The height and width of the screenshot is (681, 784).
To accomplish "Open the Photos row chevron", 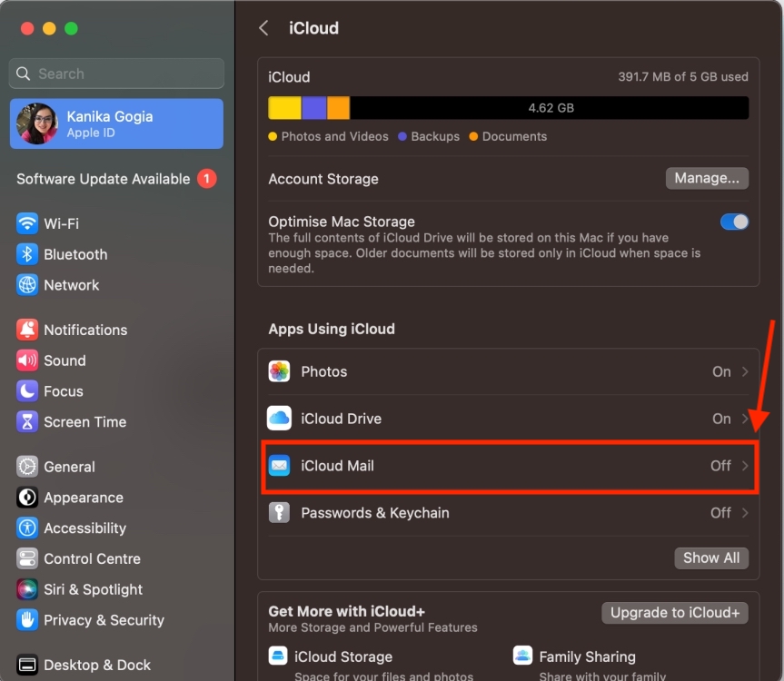I will coord(741,371).
